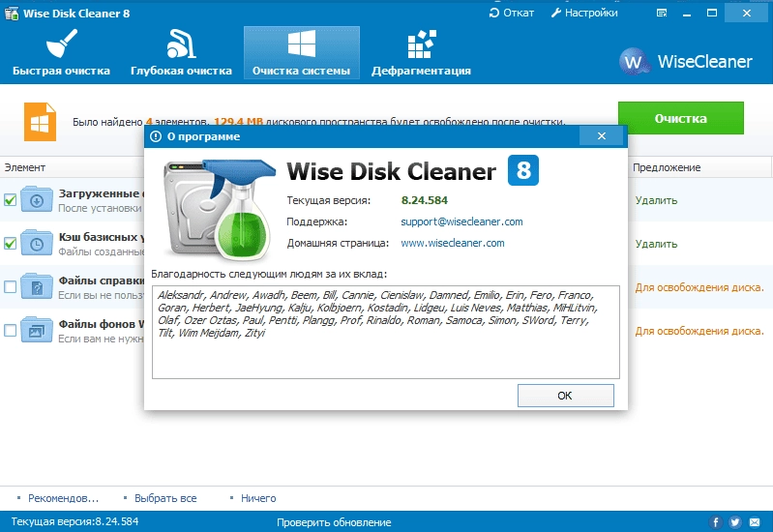Click Удалить in the Кэш базисных row
Viewport: 773px width, 532px height.
(x=656, y=244)
